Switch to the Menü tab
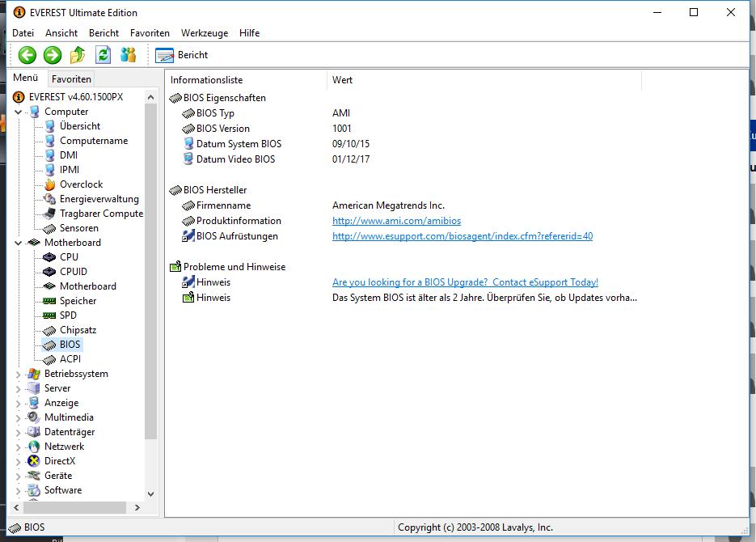 click(x=26, y=78)
